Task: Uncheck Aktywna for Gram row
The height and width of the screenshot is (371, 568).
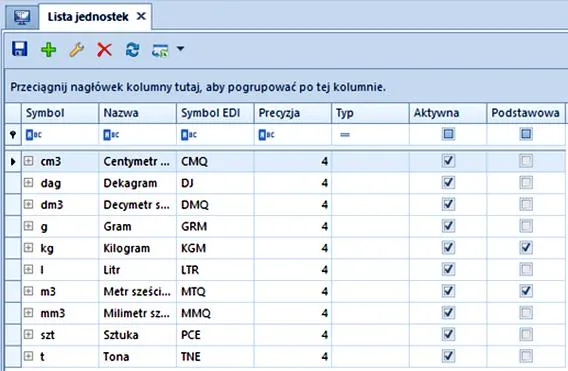Action: pos(448,226)
